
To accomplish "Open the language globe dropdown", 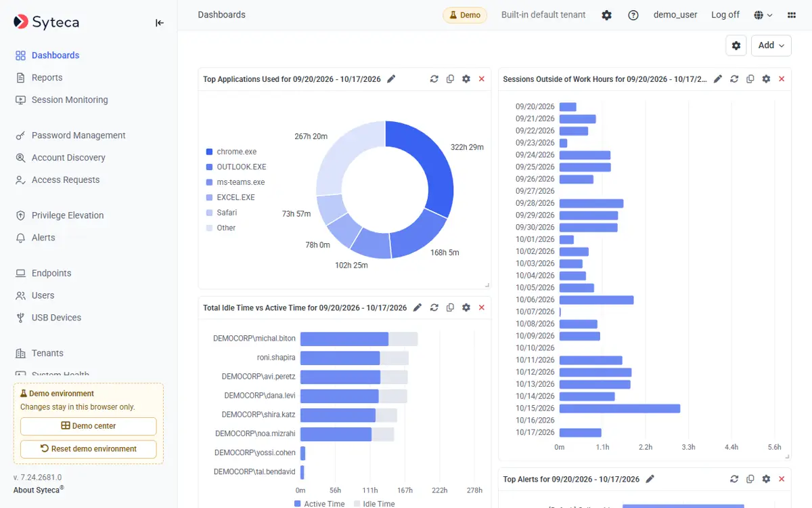I will point(763,15).
